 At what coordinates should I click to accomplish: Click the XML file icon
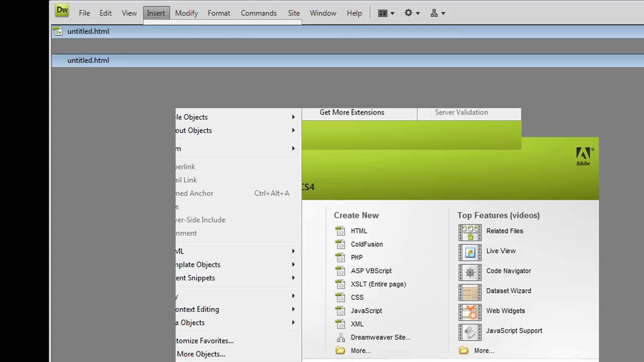(x=341, y=324)
